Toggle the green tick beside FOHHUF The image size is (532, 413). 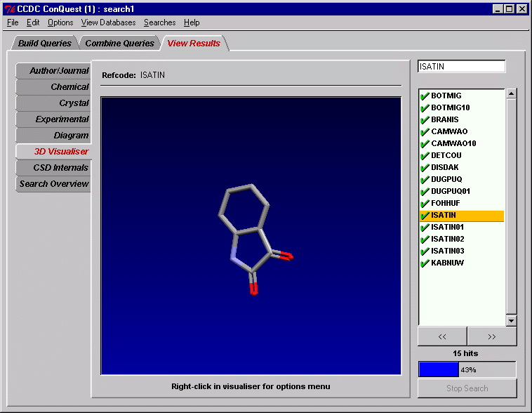[425, 204]
